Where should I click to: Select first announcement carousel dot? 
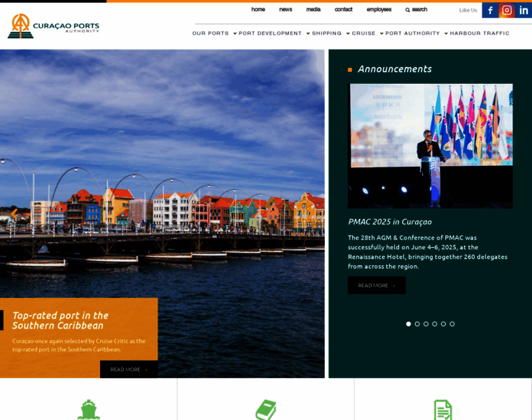[409, 324]
